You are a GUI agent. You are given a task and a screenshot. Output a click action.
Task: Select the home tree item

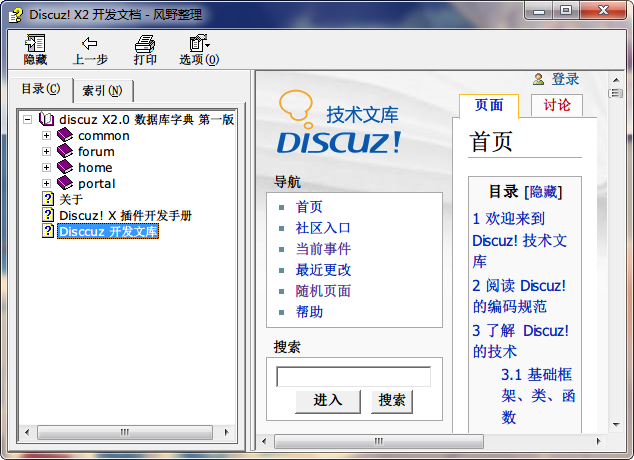click(95, 167)
